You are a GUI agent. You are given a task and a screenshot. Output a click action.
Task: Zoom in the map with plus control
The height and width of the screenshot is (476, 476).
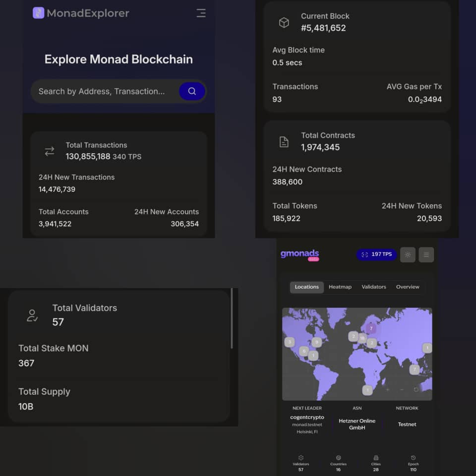pyautogui.click(x=388, y=390)
